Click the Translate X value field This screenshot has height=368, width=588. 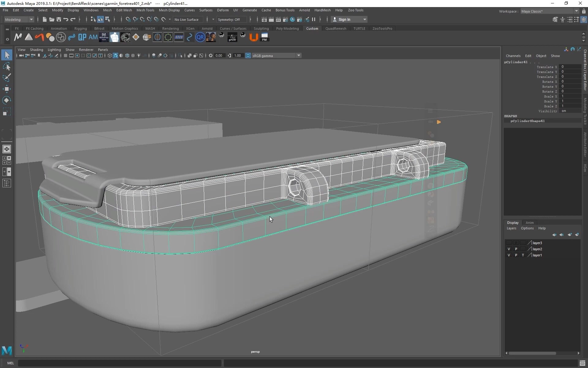(570, 67)
